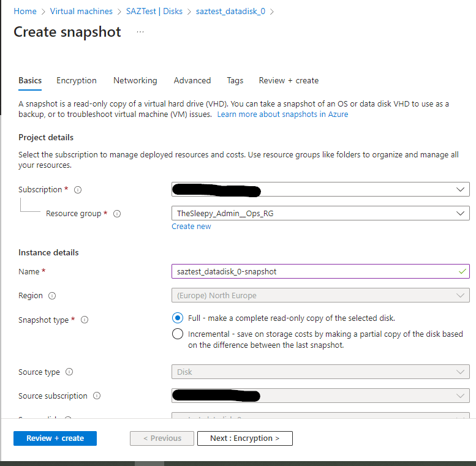This screenshot has width=476, height=466.
Task: Open the Source subscription dropdown
Action: (x=320, y=396)
